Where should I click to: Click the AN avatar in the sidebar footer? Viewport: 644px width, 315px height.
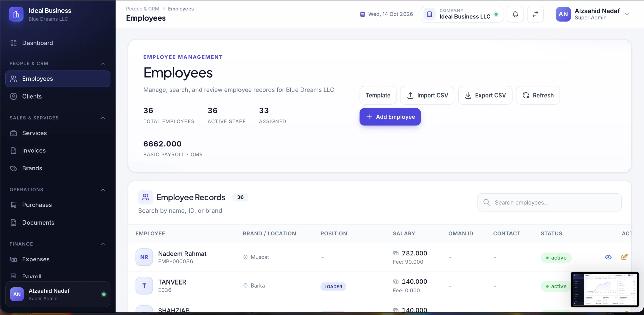17,294
